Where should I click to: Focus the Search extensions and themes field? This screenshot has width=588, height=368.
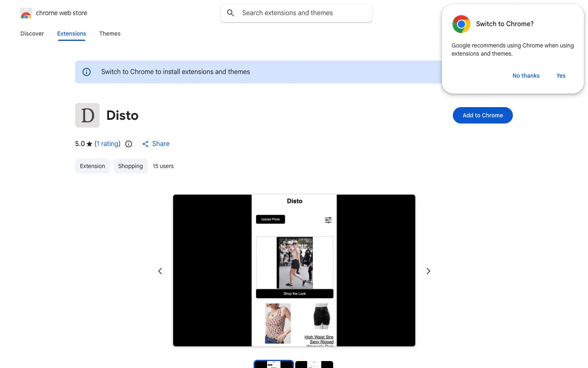pos(296,13)
